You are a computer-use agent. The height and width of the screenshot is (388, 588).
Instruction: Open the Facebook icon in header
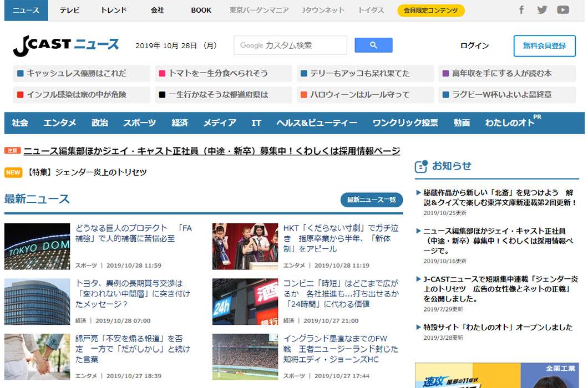pos(521,10)
